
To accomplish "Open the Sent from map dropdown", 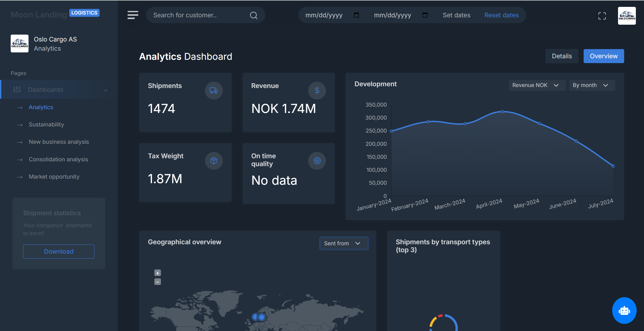I will (x=344, y=243).
